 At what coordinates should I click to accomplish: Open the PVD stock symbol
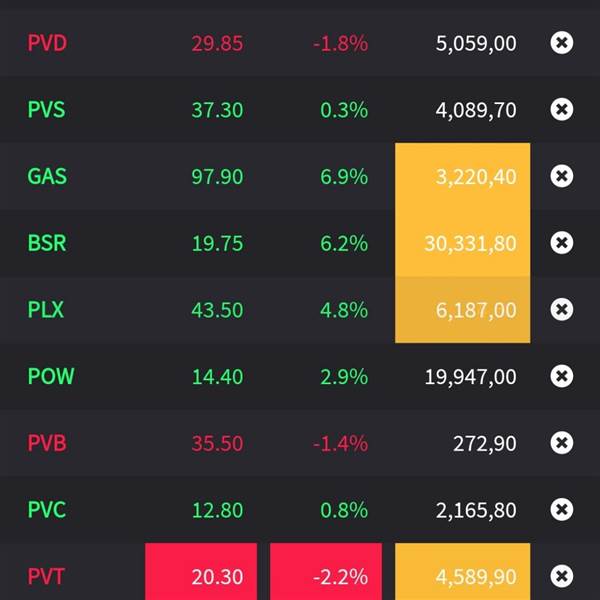click(47, 43)
